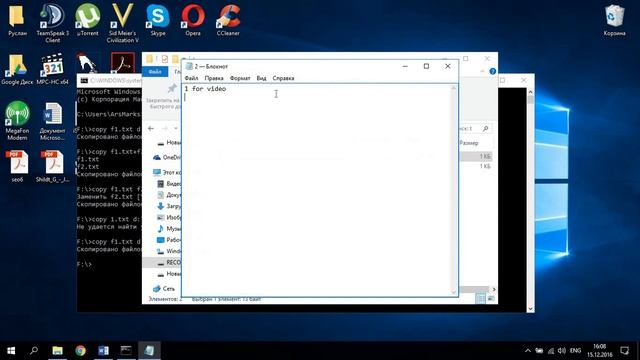Click the Command Prompt scrollbar down arrow
This screenshot has height=360, width=640.
pos(530,309)
